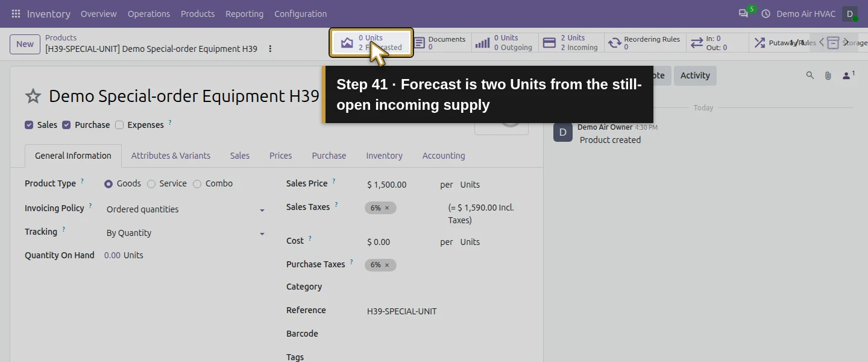The width and height of the screenshot is (868, 362).
Task: Go to the Overview menu item
Action: 99,13
